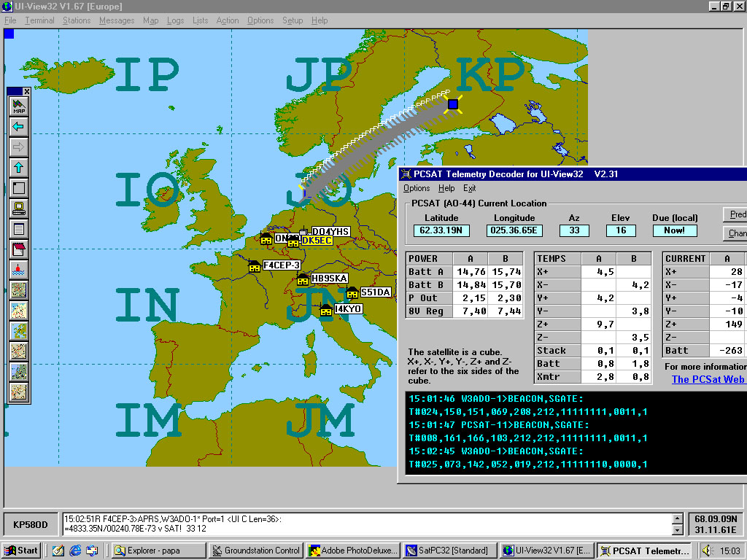
Task: Click the blank square window toolbar icon
Action: click(x=18, y=188)
